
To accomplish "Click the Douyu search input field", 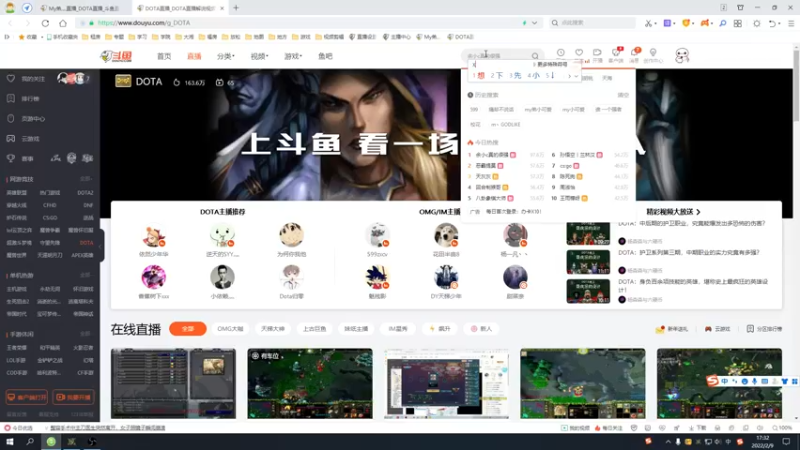I will click(x=497, y=56).
